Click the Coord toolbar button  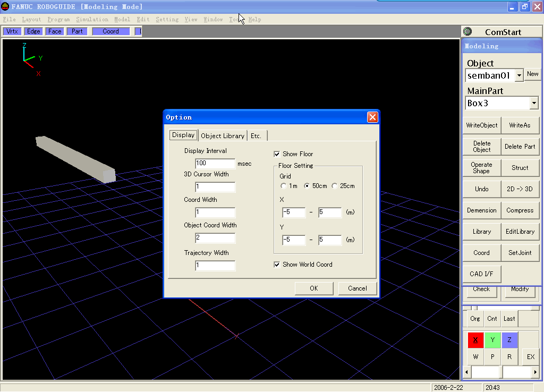[110, 31]
